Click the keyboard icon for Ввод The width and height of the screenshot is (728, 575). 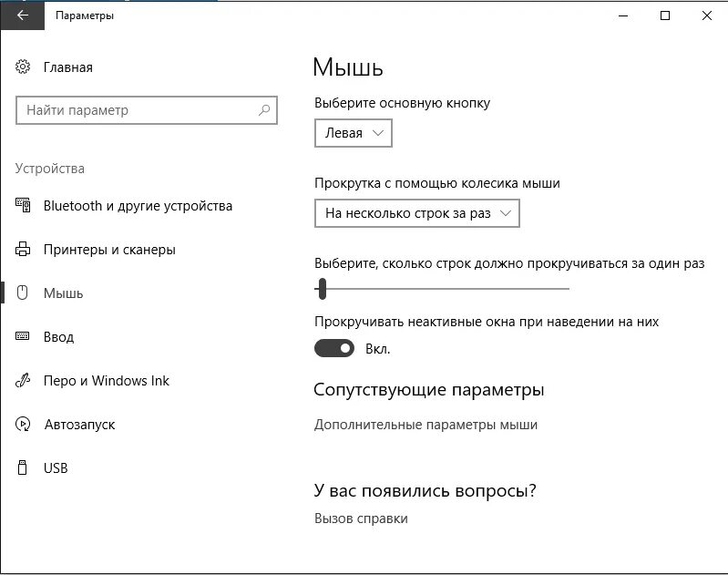click(x=22, y=336)
